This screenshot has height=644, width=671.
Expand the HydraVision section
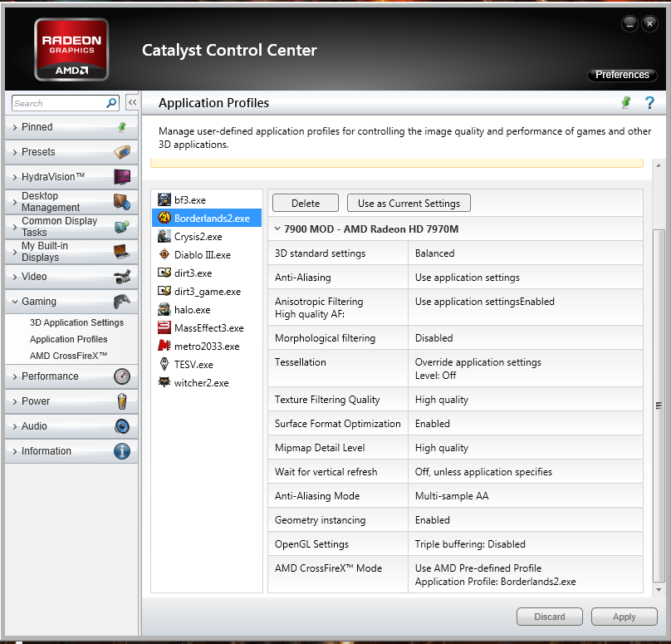(15, 177)
